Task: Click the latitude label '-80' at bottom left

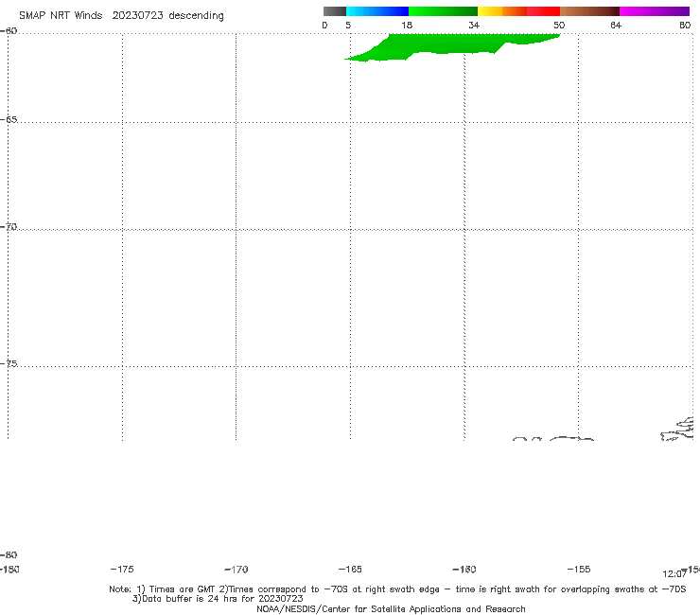Action: 9,554
